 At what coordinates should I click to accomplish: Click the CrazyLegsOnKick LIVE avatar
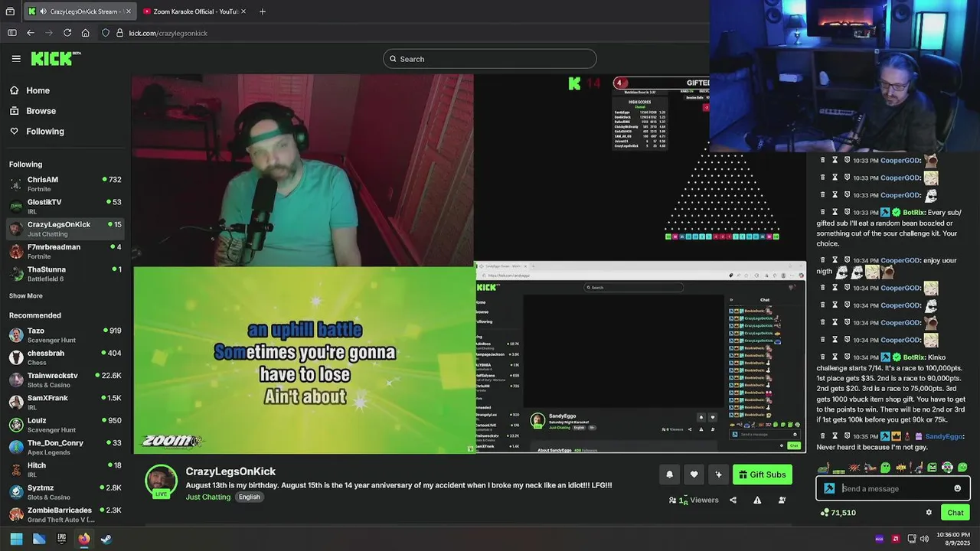tap(161, 481)
